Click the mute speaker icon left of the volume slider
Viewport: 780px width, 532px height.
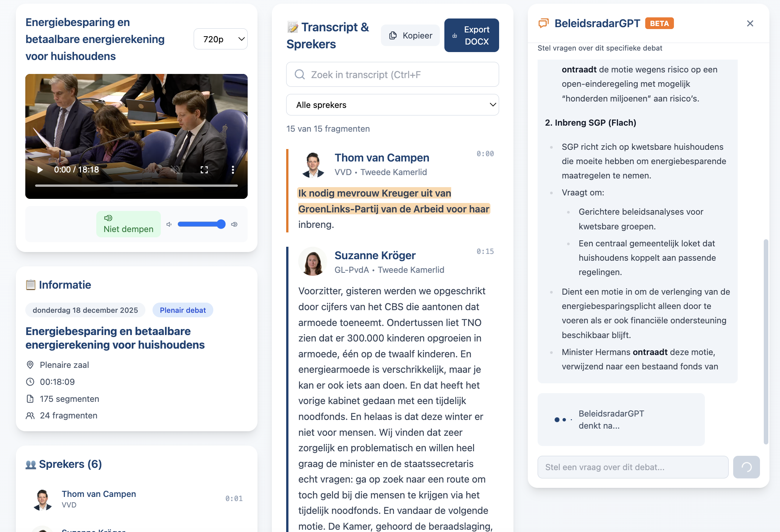click(169, 224)
